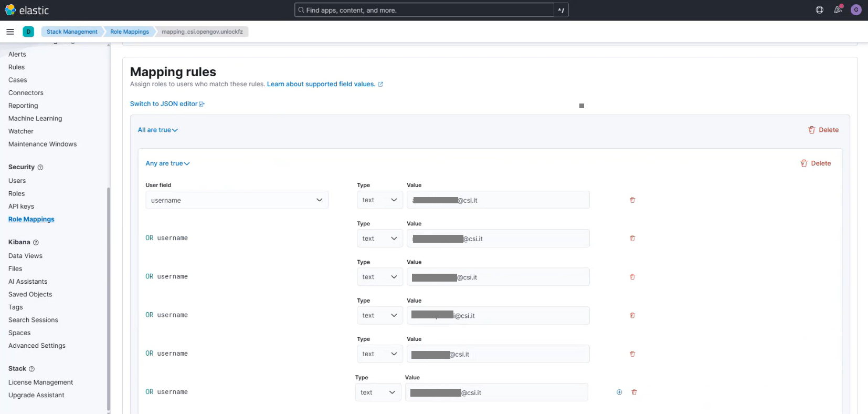The height and width of the screenshot is (414, 868).
Task: Go to Role Mappings breadcrumb
Action: click(130, 32)
